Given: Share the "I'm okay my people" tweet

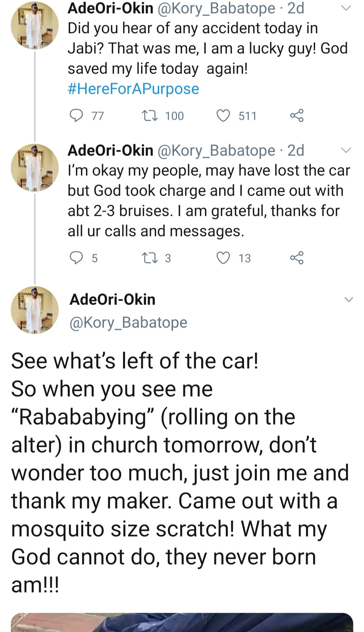Looking at the screenshot, I should click(297, 258).
